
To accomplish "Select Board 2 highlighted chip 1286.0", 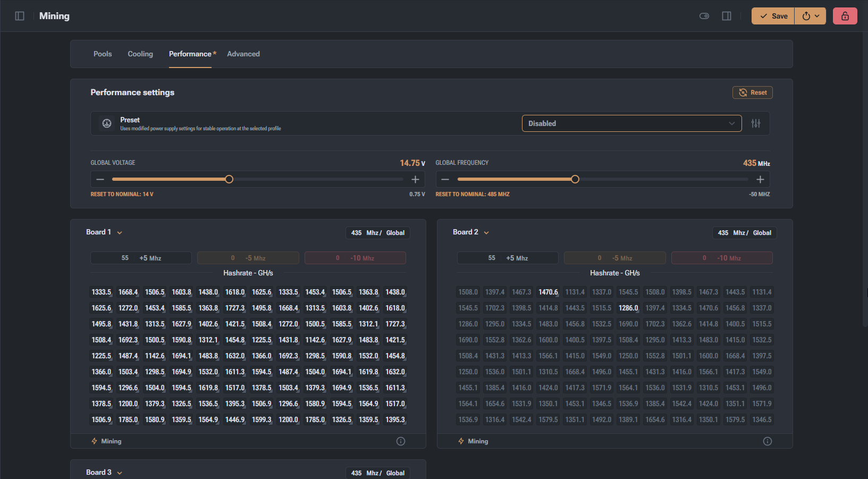I will click(628, 308).
